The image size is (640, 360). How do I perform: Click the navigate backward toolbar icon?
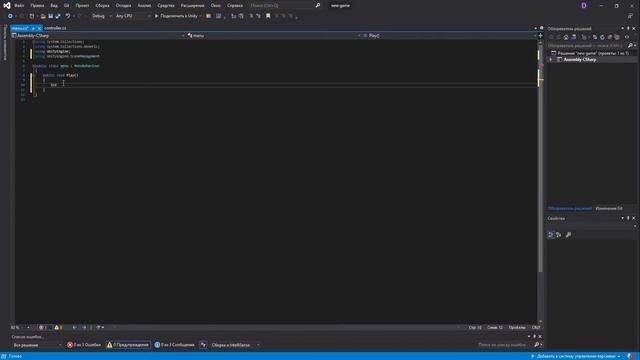10,16
